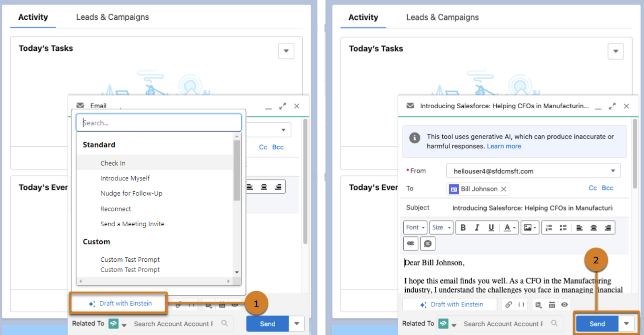Click the Bcc link in the left composer
Screen dimensions: 644x335
[278, 147]
